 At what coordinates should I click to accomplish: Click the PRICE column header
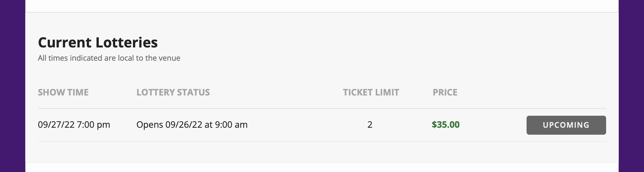point(445,92)
